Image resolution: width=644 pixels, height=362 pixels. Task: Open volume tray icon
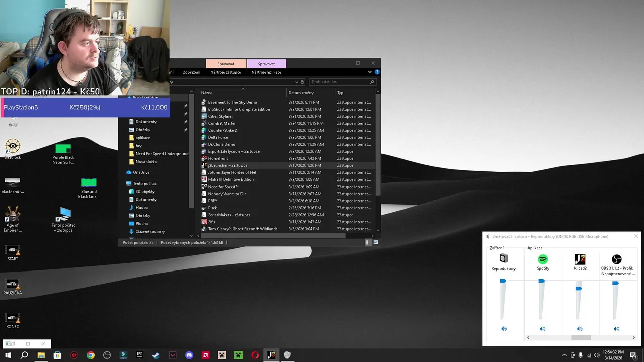coord(597,355)
